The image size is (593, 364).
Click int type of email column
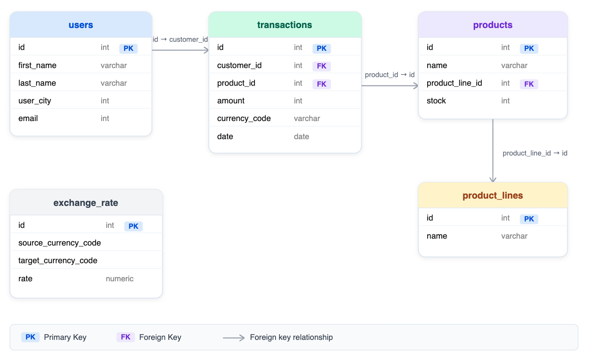pyautogui.click(x=105, y=118)
